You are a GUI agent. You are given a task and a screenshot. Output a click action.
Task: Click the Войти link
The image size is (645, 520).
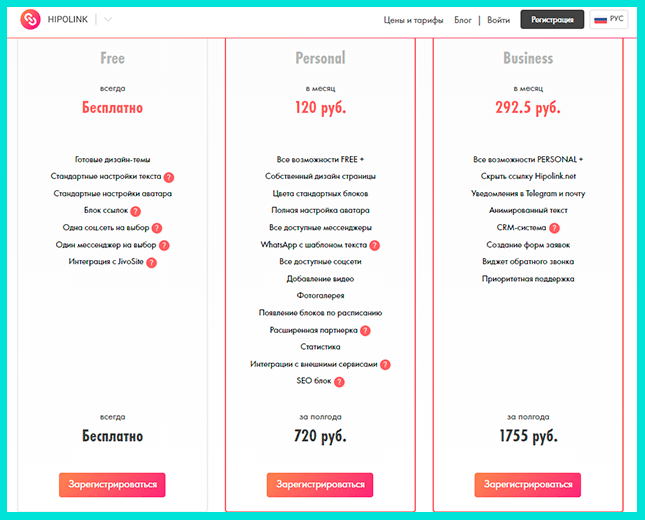(499, 20)
